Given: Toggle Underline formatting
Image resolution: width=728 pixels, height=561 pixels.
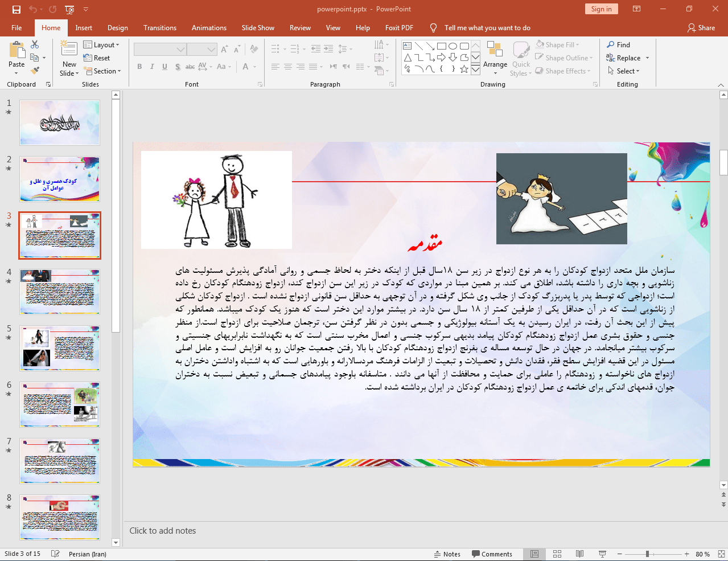Looking at the screenshot, I should coord(164,67).
